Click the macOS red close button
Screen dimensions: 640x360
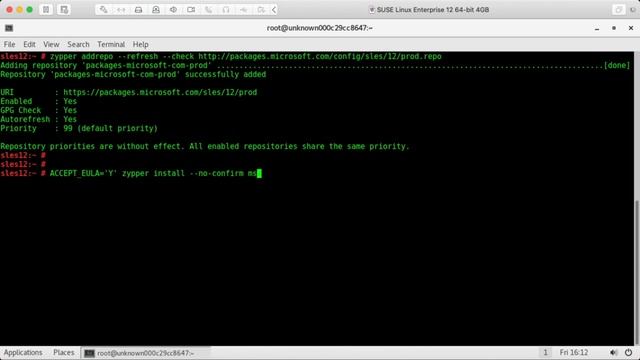(9, 9)
